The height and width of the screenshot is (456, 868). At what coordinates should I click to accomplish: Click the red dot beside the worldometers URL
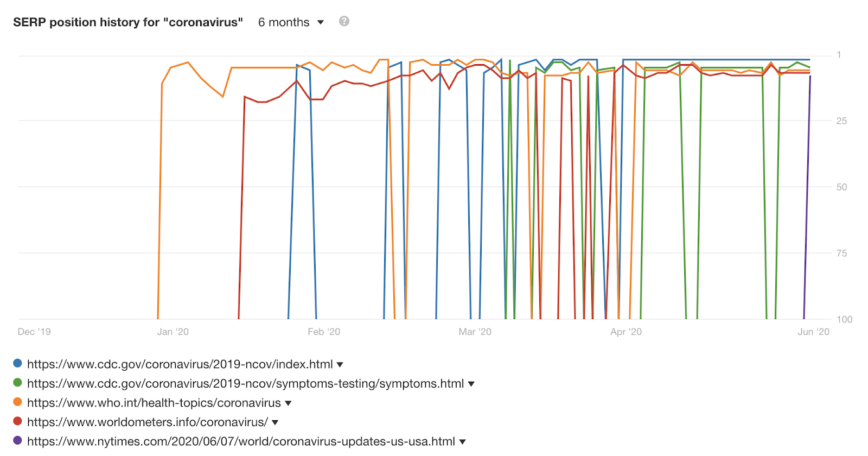17,422
